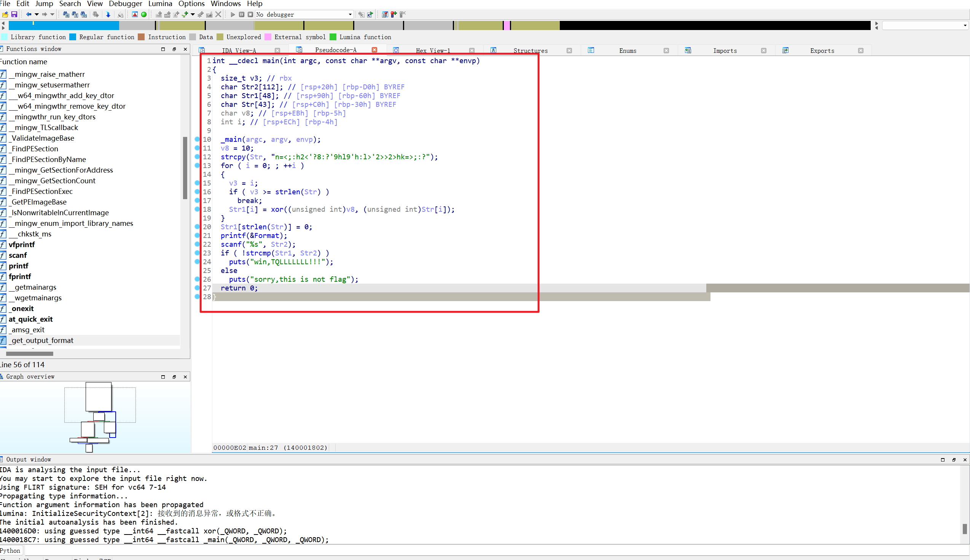Select the xor function call in pseudocode
The image size is (970, 560).
point(277,209)
